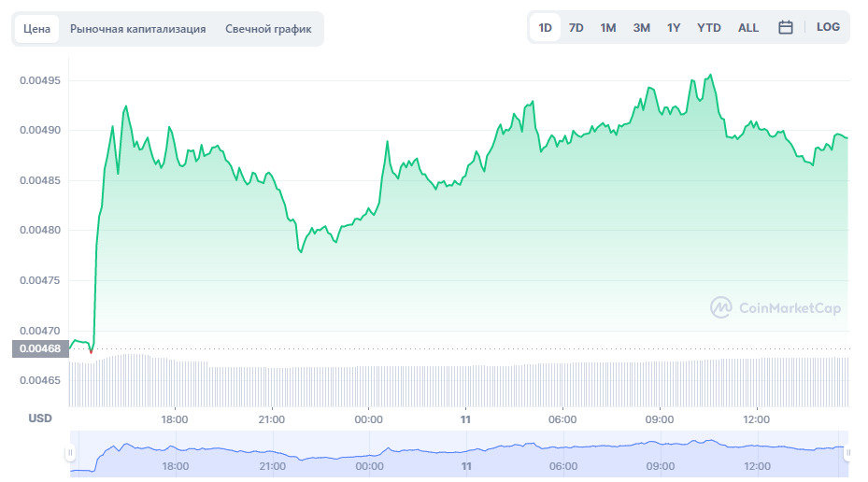
Task: Toggle LOG scale on chart
Action: (828, 27)
